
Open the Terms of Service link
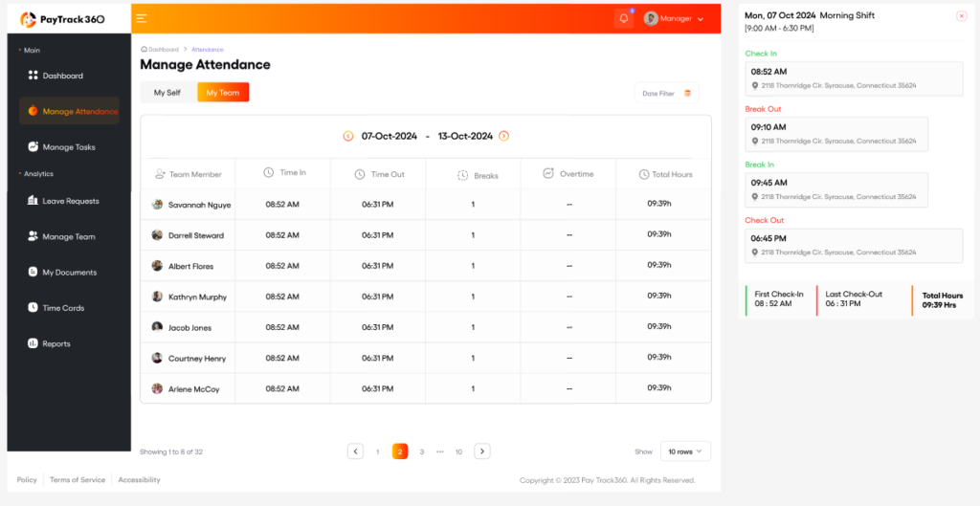(78, 480)
